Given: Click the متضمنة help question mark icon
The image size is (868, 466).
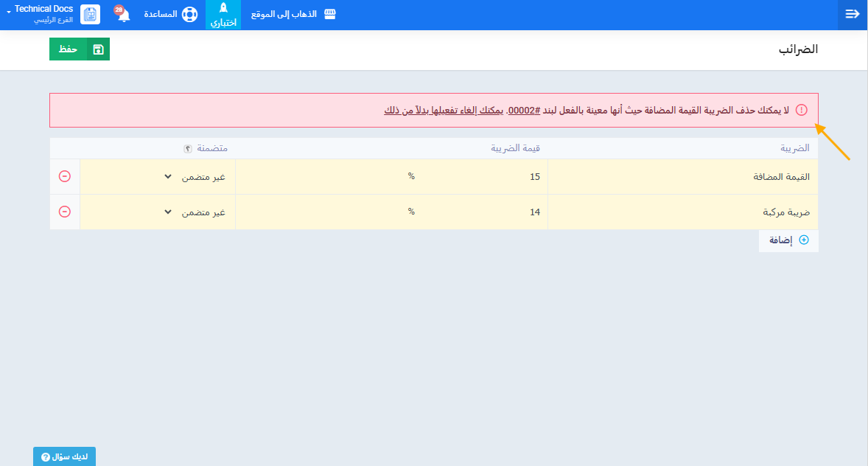Looking at the screenshot, I should [188, 148].
